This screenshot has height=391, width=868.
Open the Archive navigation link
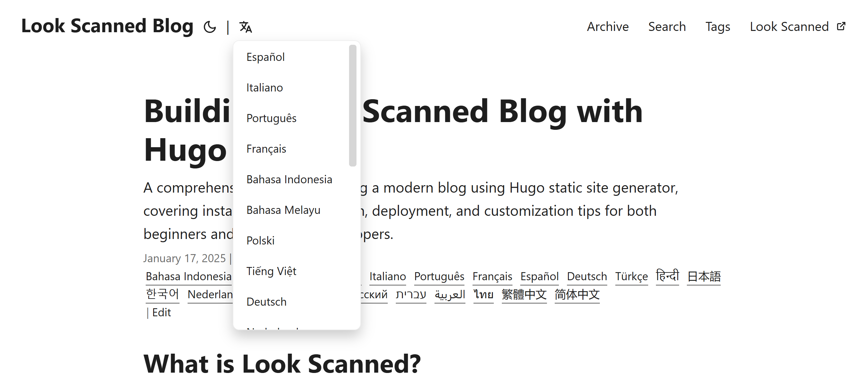[607, 25]
